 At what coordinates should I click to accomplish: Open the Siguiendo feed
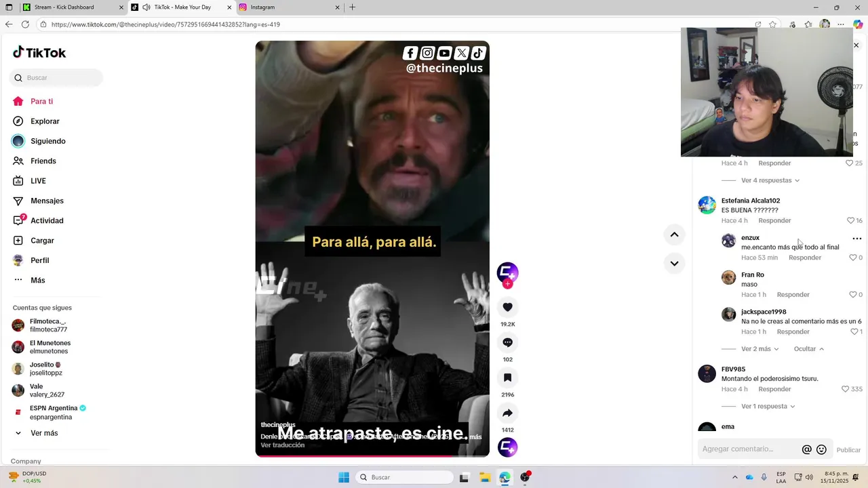pyautogui.click(x=47, y=141)
